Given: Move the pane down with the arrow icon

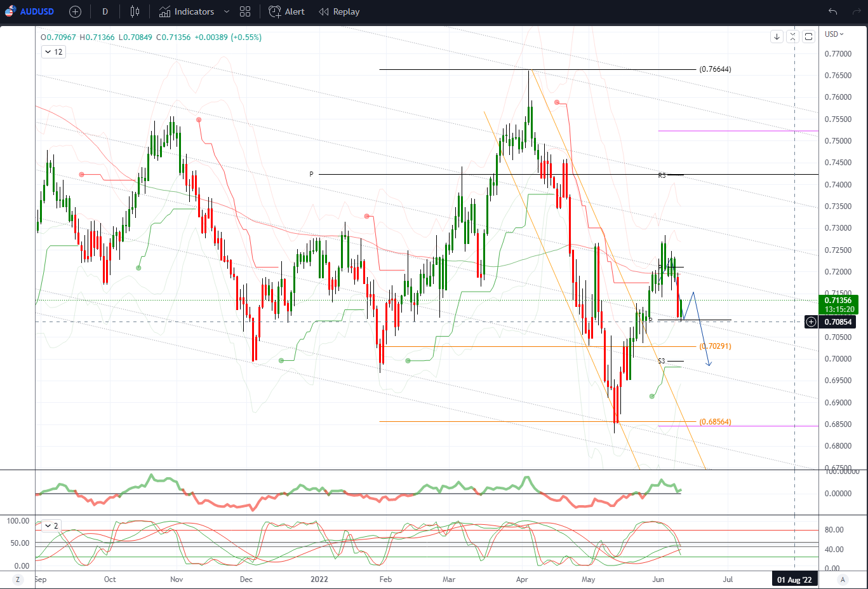Looking at the screenshot, I should click(x=777, y=37).
